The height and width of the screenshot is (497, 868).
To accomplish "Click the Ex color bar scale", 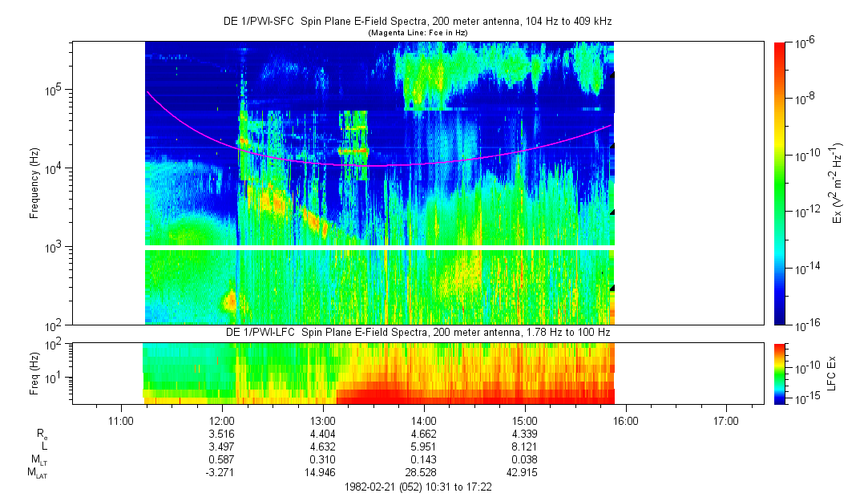I will click(779, 184).
